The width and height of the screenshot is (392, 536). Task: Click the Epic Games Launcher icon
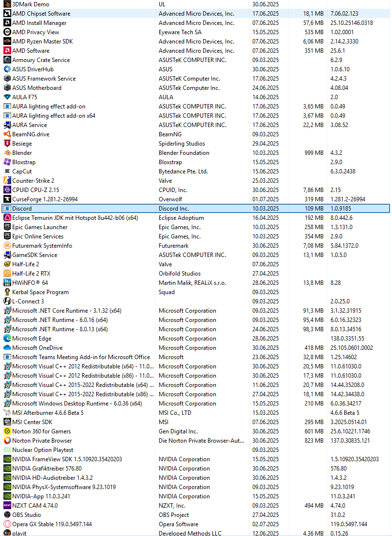pos(7,227)
